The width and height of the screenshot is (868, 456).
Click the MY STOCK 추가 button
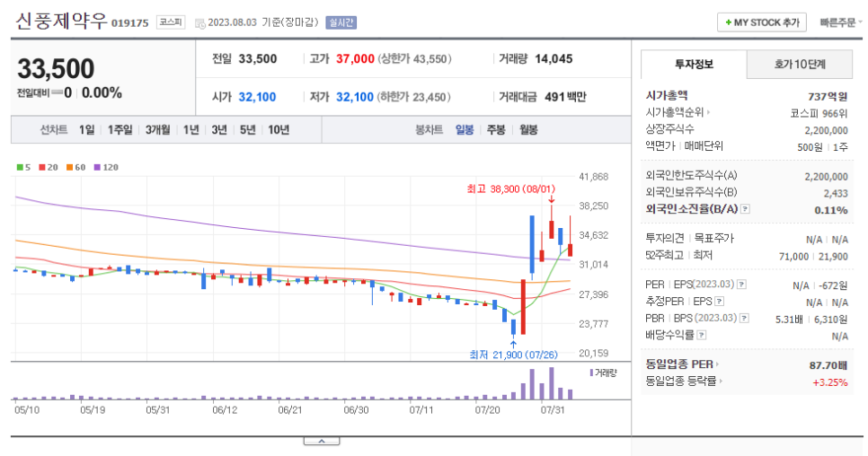[762, 22]
